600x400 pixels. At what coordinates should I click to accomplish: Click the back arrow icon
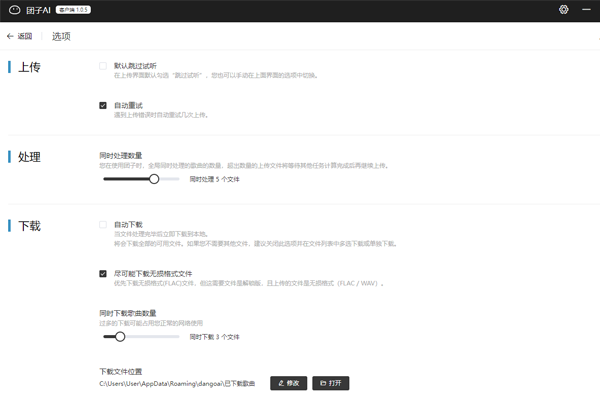pos(10,36)
